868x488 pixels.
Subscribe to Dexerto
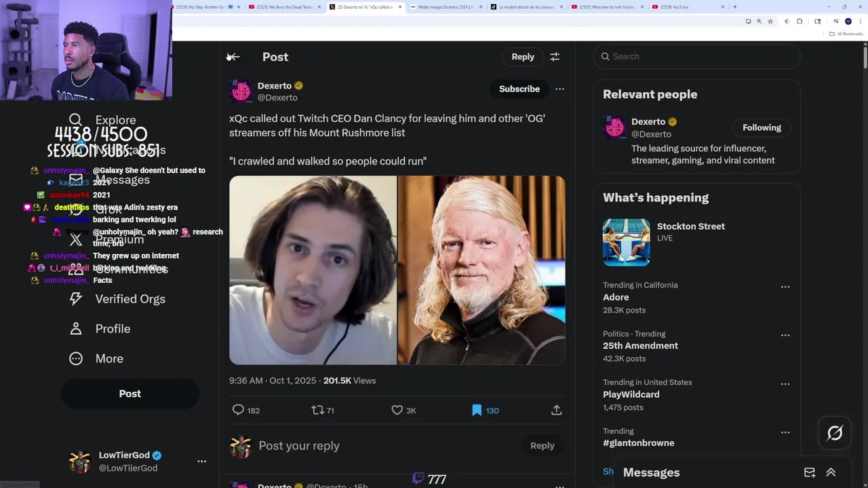(x=519, y=89)
